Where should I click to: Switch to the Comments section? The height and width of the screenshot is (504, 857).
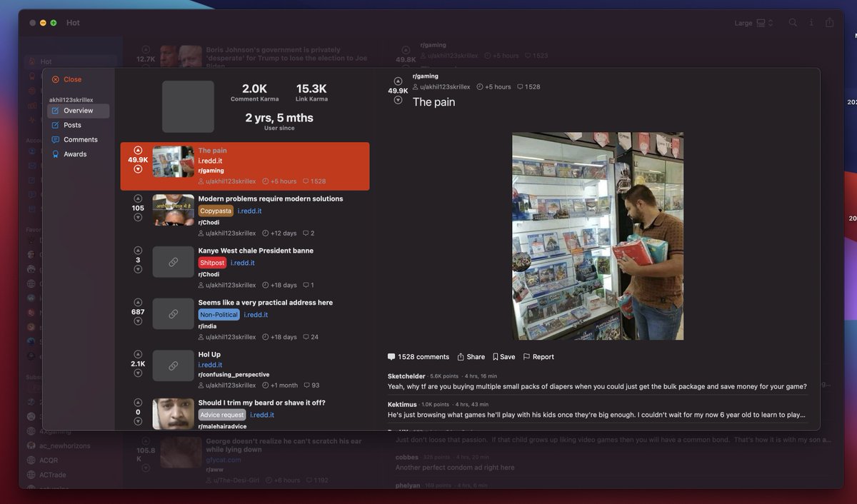point(79,140)
